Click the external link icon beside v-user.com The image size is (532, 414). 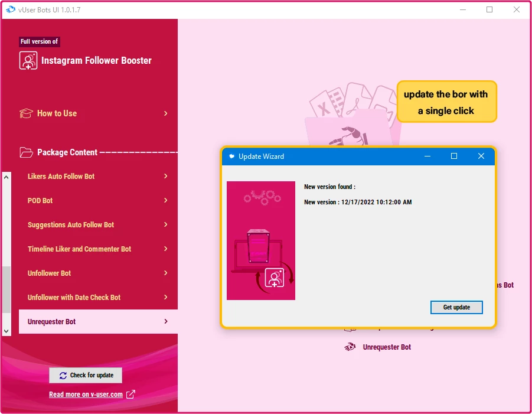click(130, 395)
